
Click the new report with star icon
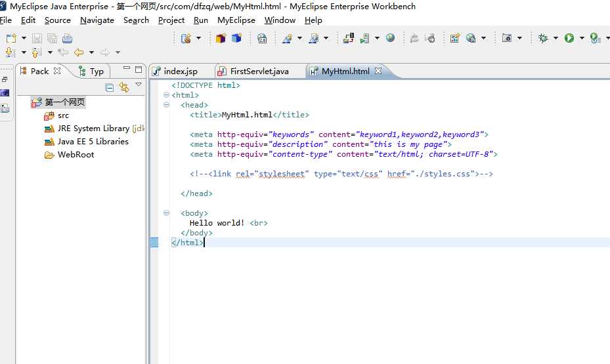[x=455, y=38]
